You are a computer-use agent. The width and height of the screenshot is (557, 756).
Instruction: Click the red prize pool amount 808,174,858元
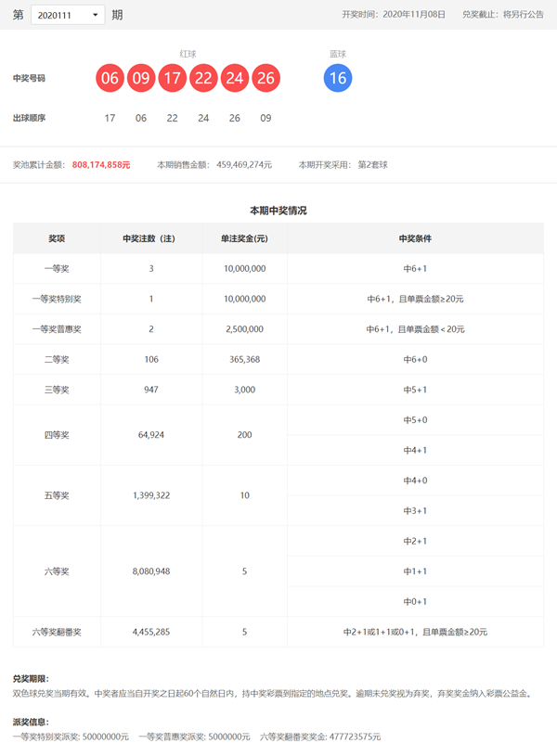tap(101, 164)
